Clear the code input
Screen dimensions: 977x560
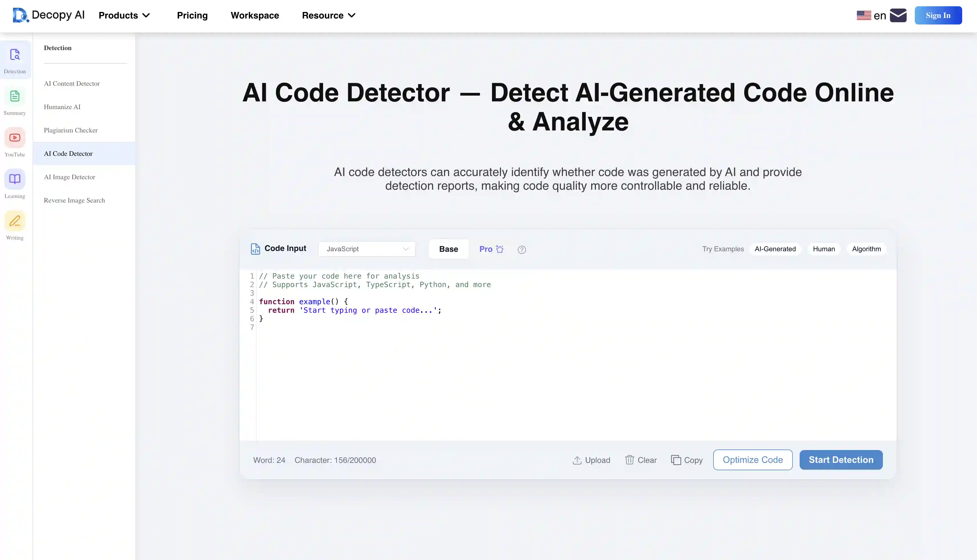(640, 460)
